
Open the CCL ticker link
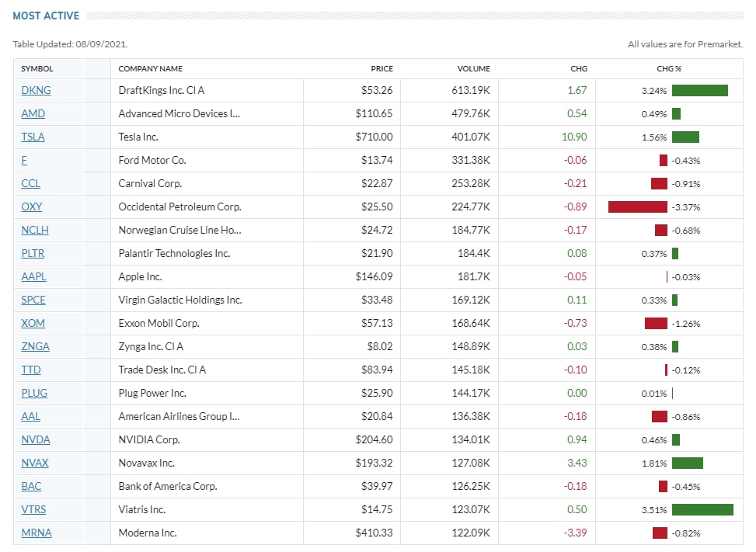31,183
